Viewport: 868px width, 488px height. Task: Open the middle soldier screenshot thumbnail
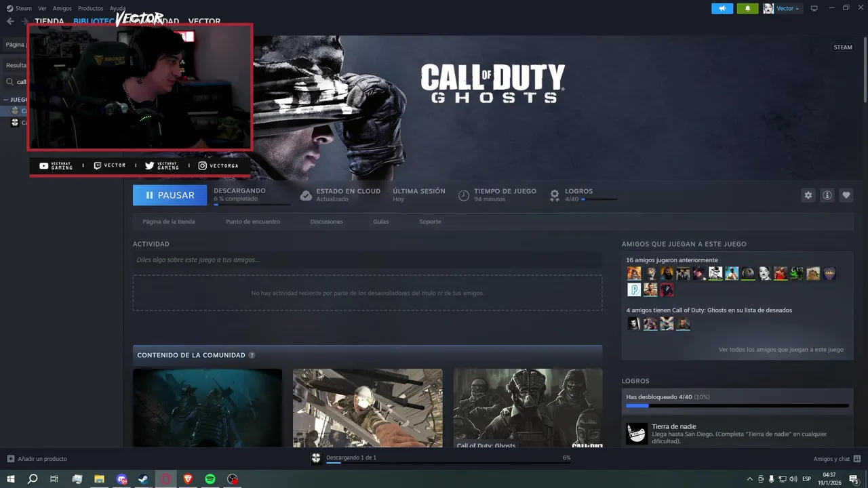pyautogui.click(x=368, y=408)
